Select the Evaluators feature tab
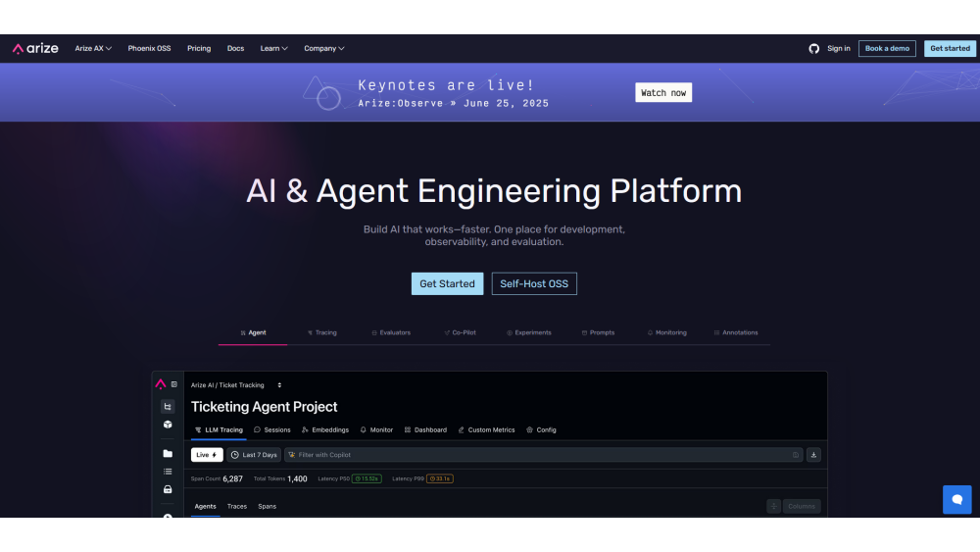The height and width of the screenshot is (552, 980). coord(391,332)
